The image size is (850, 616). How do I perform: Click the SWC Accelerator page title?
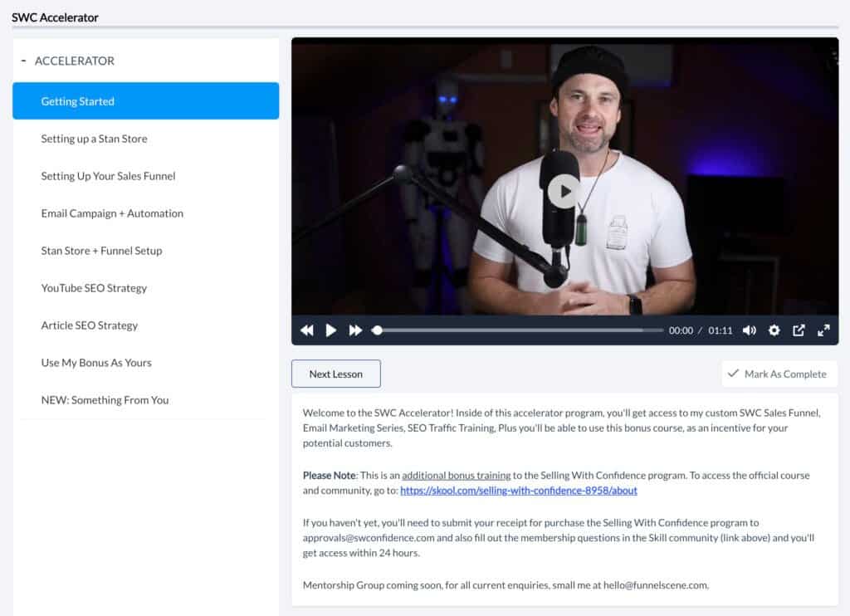tap(56, 17)
